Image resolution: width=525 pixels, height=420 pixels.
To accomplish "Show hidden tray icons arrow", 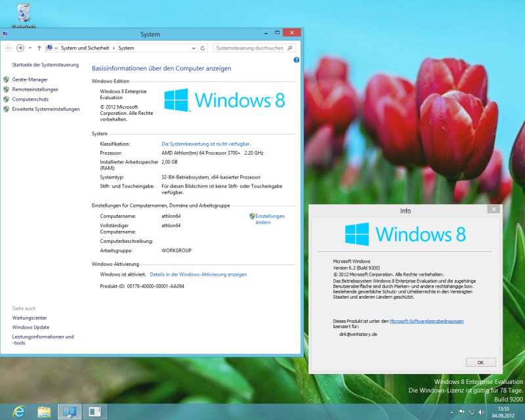I will point(451,412).
